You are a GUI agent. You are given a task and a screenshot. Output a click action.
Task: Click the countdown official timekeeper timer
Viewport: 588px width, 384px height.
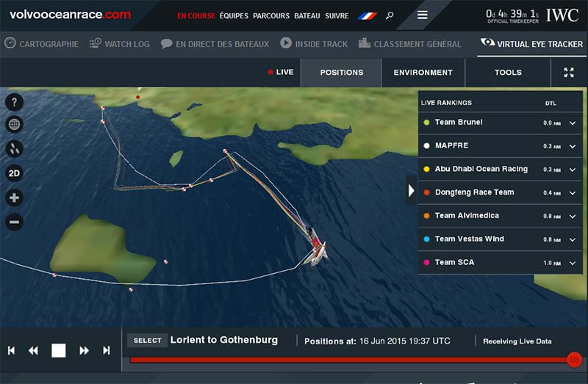(x=512, y=15)
